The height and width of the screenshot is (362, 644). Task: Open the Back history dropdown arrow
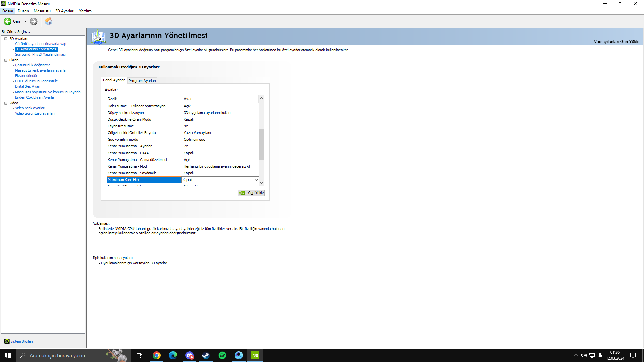[x=26, y=21]
